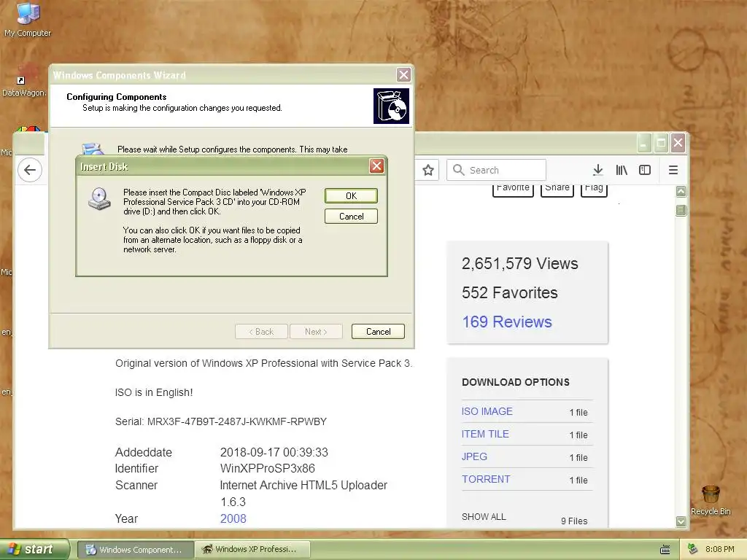Click the browser scrollbar thumb

coord(681,210)
